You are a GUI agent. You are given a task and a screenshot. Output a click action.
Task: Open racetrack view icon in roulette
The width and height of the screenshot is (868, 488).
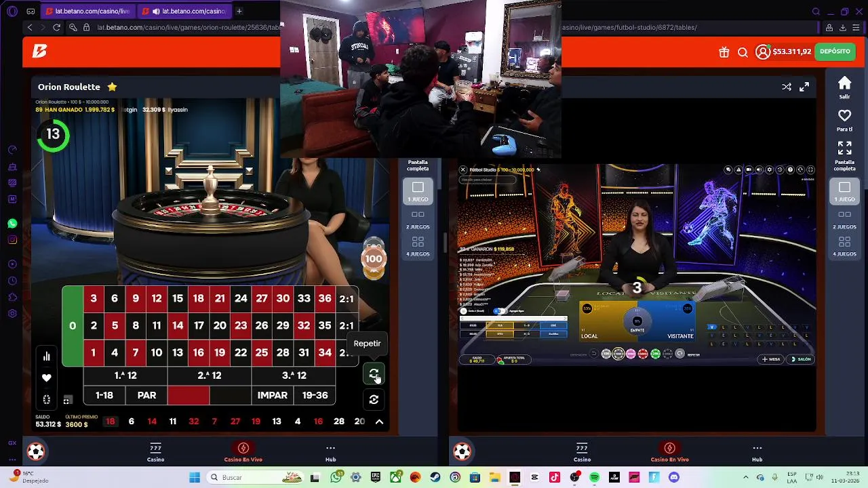[x=47, y=400]
